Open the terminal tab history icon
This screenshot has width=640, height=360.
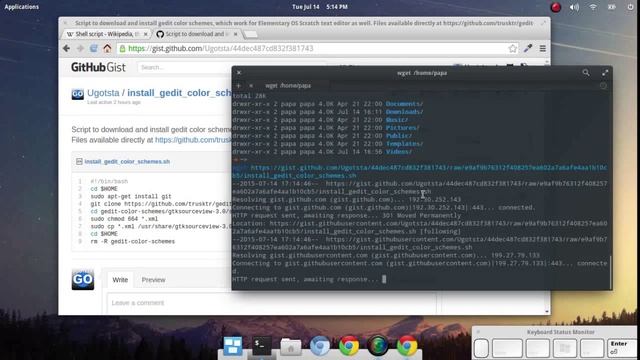point(603,86)
